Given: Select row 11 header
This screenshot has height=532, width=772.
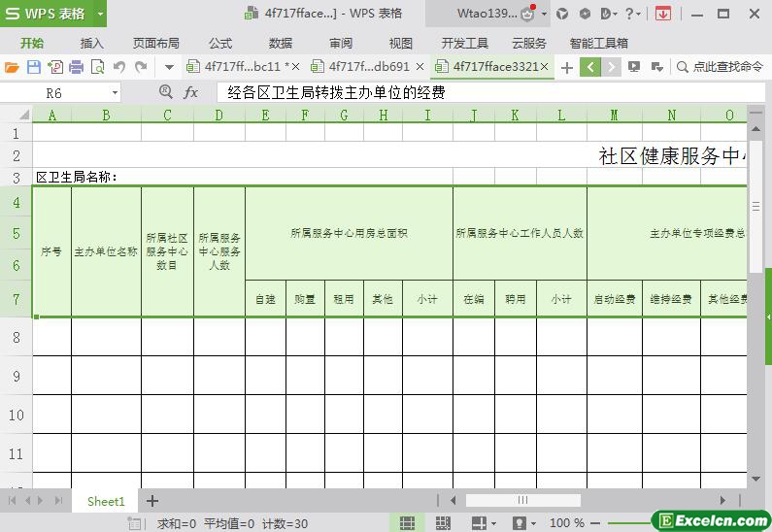Looking at the screenshot, I should [x=17, y=453].
